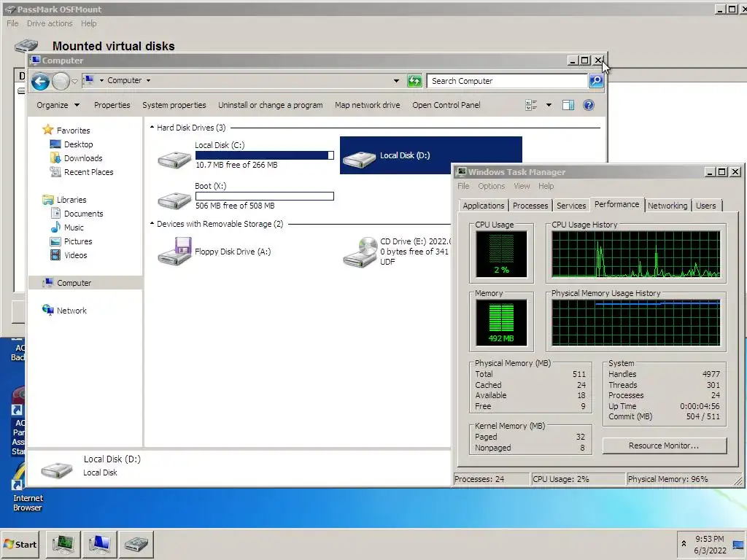Click Map network drive
Image resolution: width=747 pixels, height=560 pixels.
pos(368,105)
